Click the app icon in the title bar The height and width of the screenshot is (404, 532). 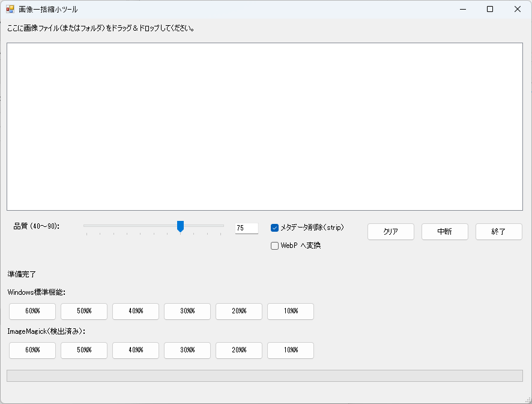[10, 10]
